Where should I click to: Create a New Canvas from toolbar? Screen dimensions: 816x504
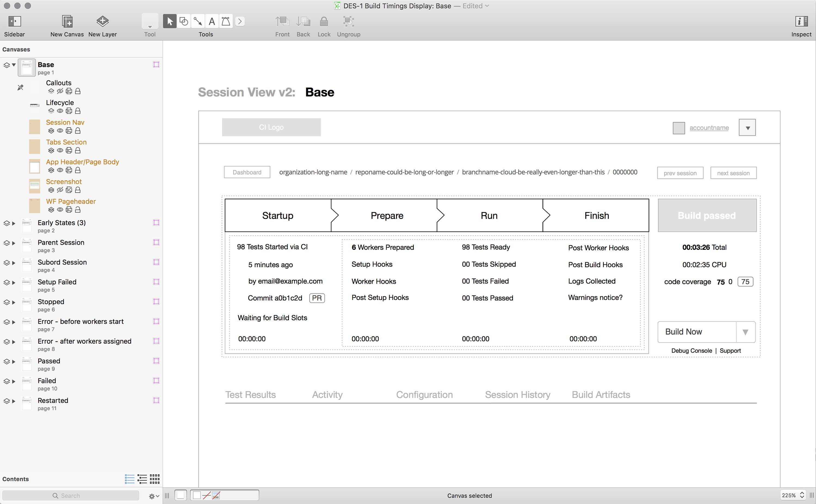67,21
